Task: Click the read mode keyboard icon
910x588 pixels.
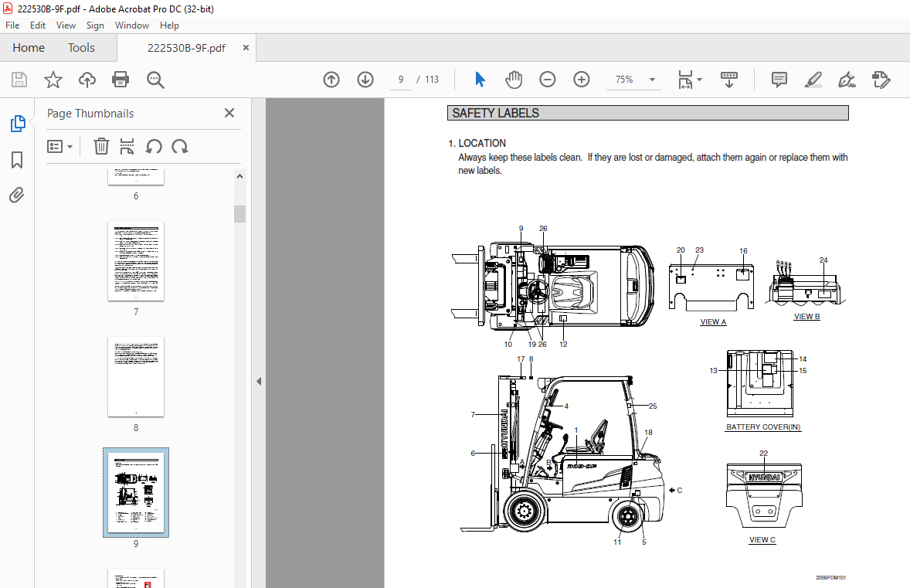Action: tap(729, 80)
